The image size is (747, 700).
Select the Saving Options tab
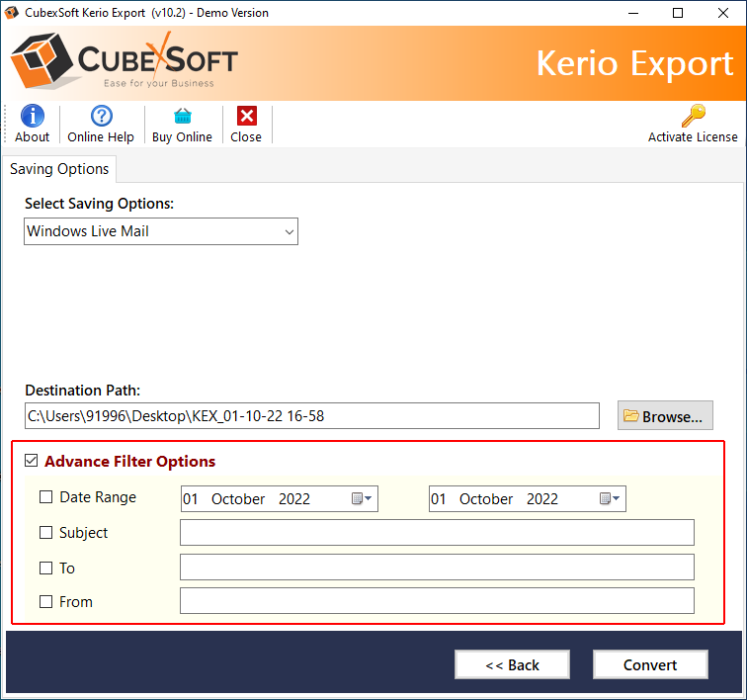(x=59, y=169)
